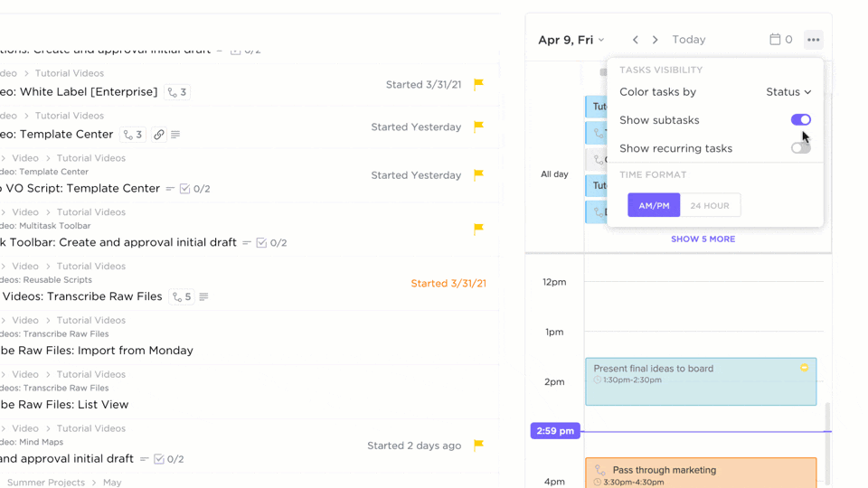The width and height of the screenshot is (868, 488).
Task: Select the AM/PM time format
Action: click(654, 205)
